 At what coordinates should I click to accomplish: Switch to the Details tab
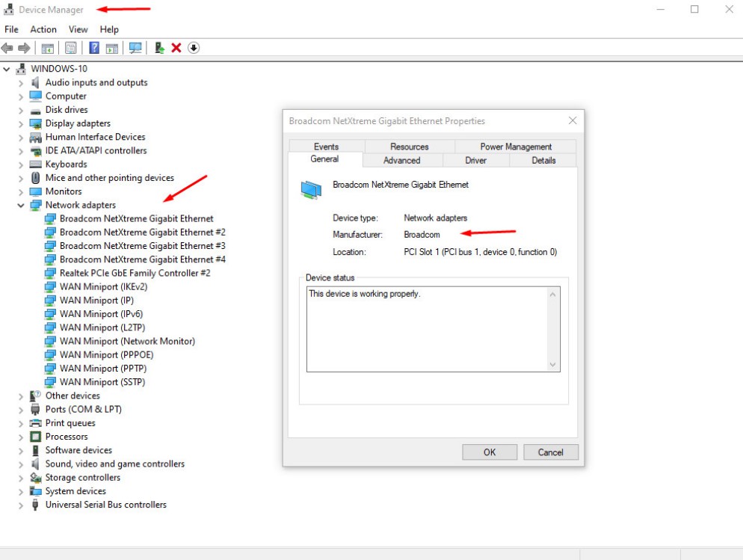543,160
